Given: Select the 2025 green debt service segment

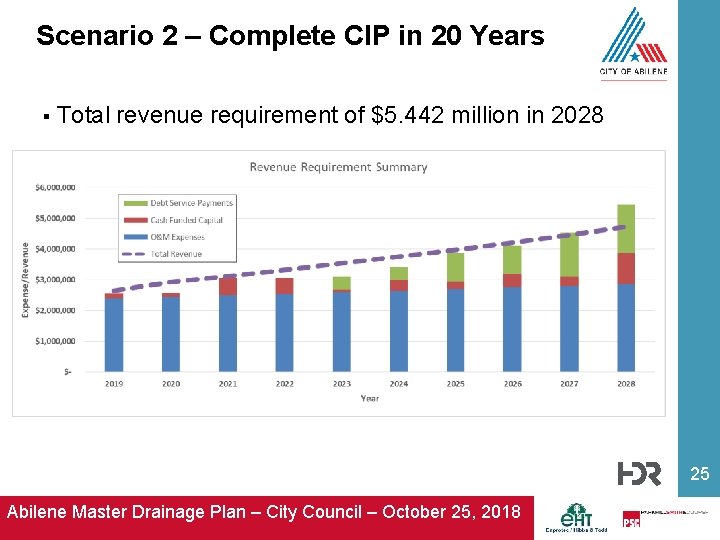Looking at the screenshot, I should (456, 267).
